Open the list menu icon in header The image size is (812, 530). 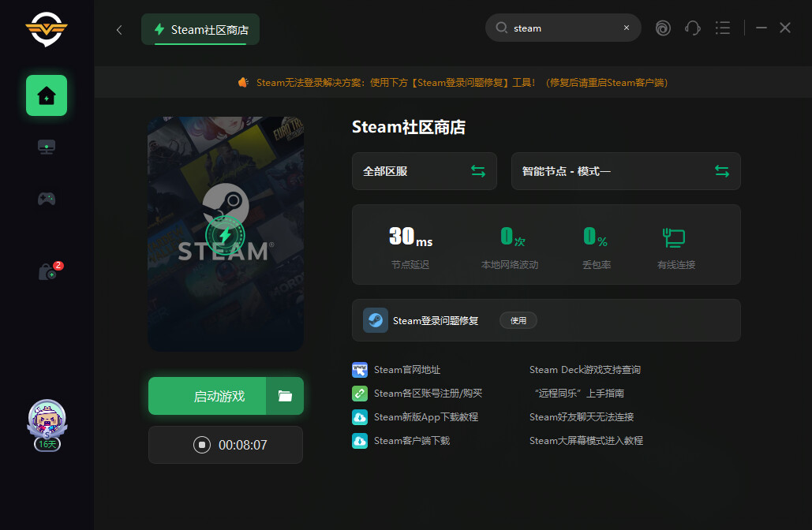pyautogui.click(x=722, y=28)
